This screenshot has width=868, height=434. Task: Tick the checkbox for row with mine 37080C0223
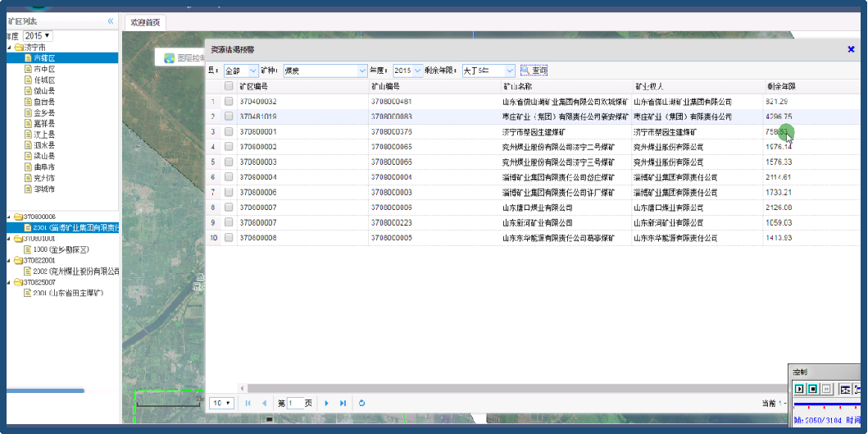(229, 222)
